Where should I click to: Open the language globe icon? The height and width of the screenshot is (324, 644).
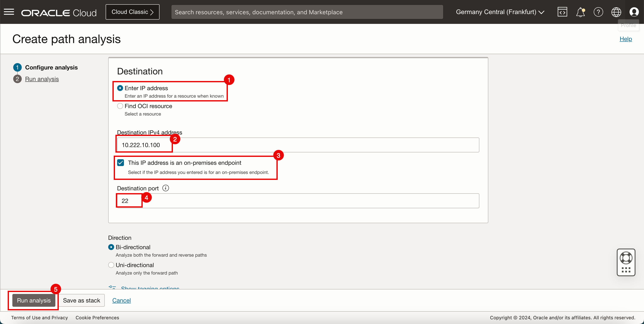[x=616, y=12]
